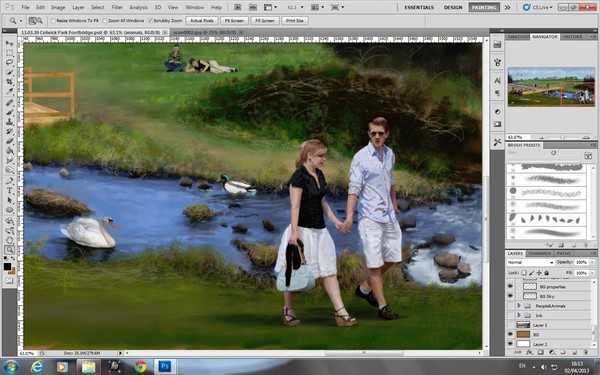
Task: Click the Windows Start button
Action: click(10, 367)
